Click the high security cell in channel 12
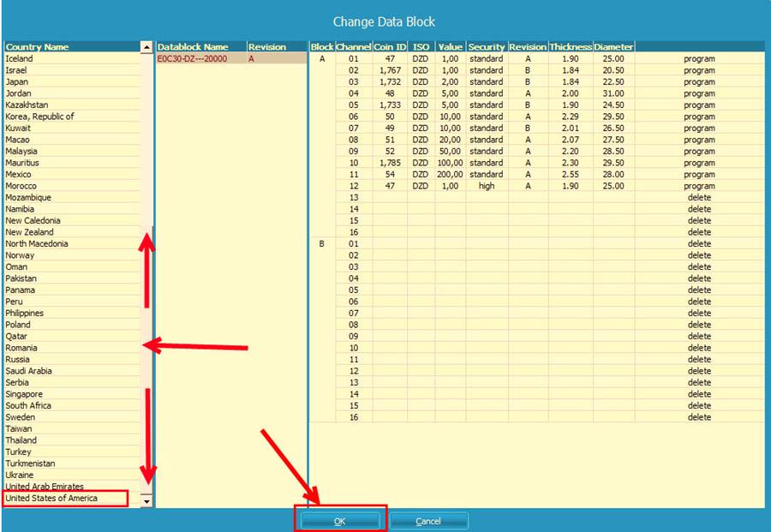771x532 pixels. (x=487, y=186)
